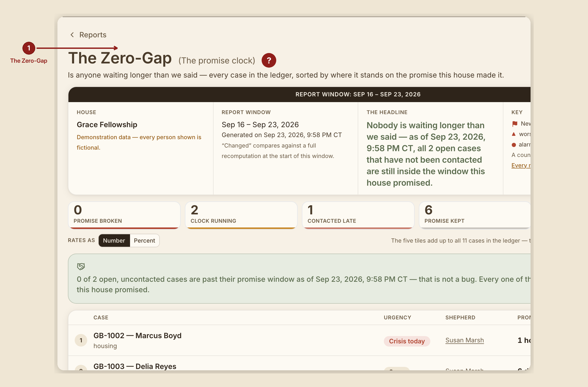The image size is (588, 387).
Task: Click the red triangle icon in Key
Action: pos(514,134)
